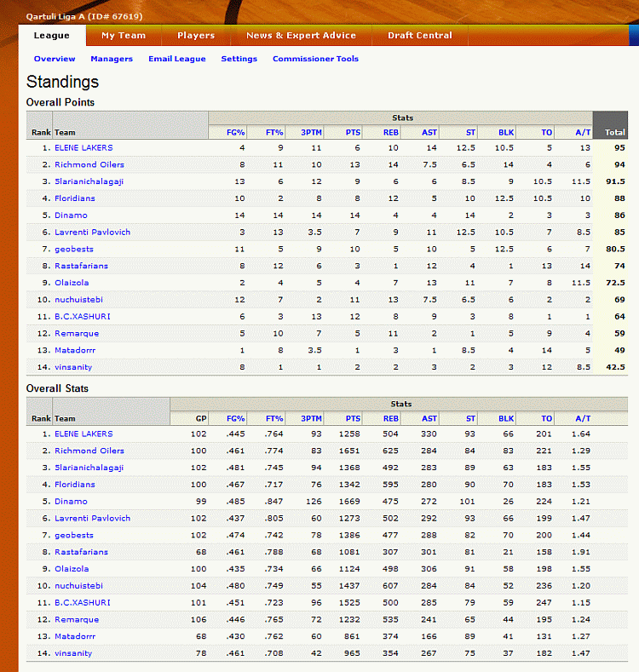Open Dinamo in Overall Points table

tap(71, 215)
